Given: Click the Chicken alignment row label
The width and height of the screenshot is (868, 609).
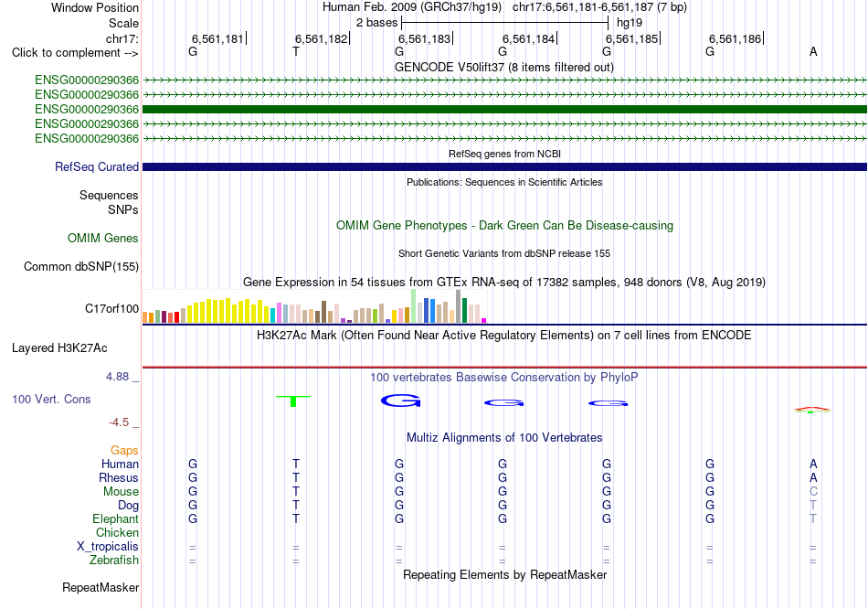Looking at the screenshot, I should (117, 532).
